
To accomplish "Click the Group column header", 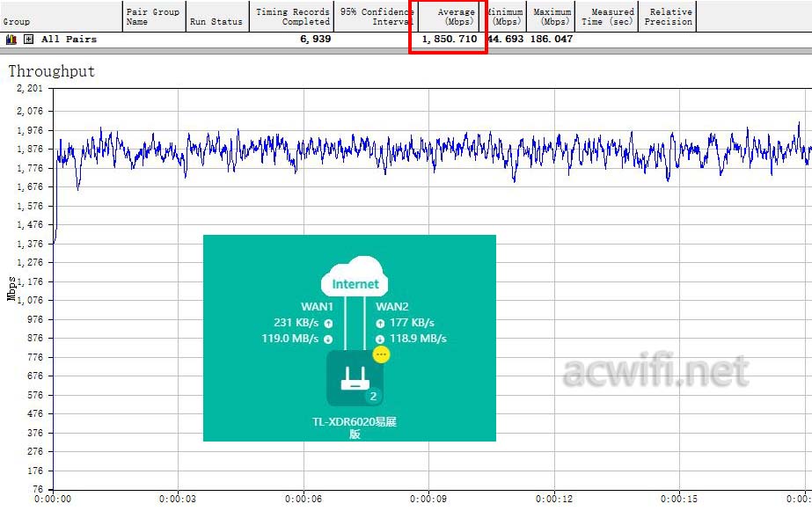I will [61, 17].
